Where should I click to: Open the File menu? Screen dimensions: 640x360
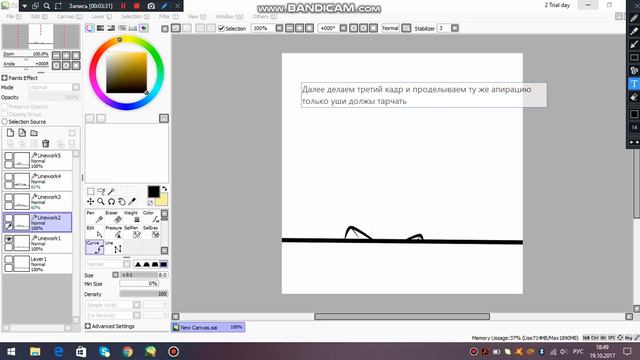pos(13,17)
